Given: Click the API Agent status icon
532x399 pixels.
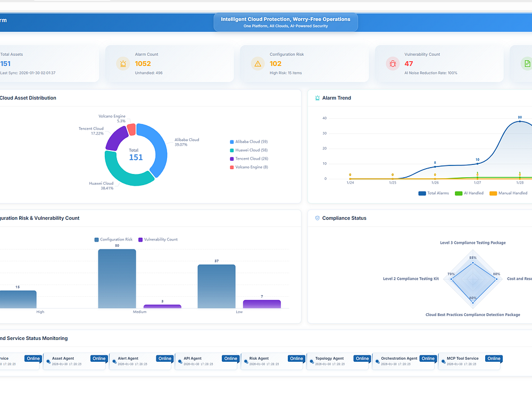Looking at the screenshot, I should point(180,362).
